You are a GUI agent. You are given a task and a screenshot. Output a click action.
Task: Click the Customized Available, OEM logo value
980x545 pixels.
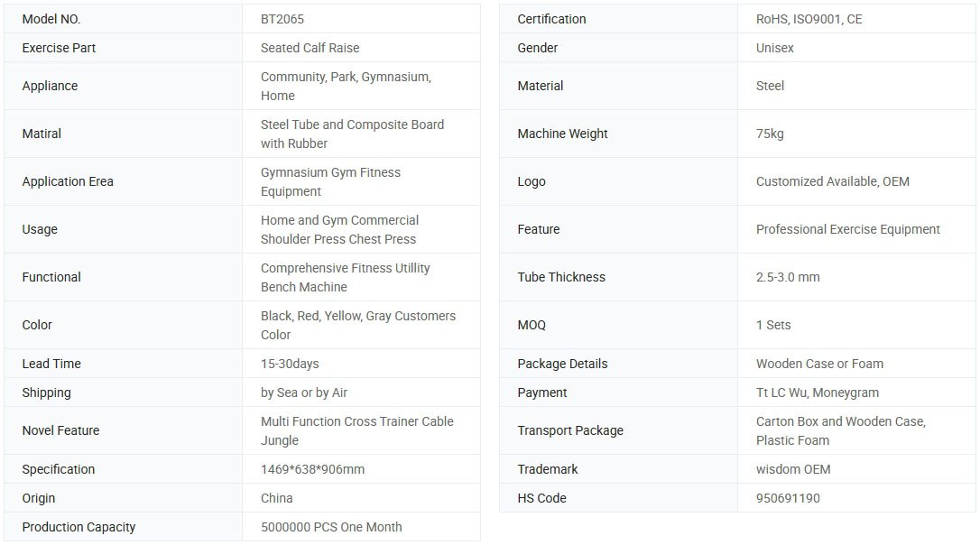pyautogui.click(x=832, y=181)
